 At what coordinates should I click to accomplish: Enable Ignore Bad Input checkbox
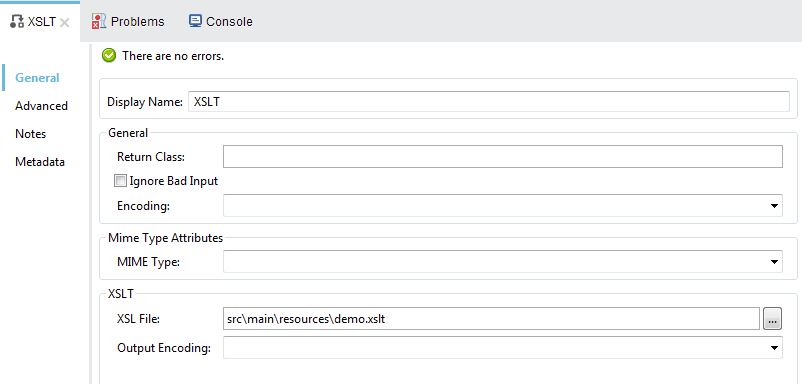pos(120,181)
